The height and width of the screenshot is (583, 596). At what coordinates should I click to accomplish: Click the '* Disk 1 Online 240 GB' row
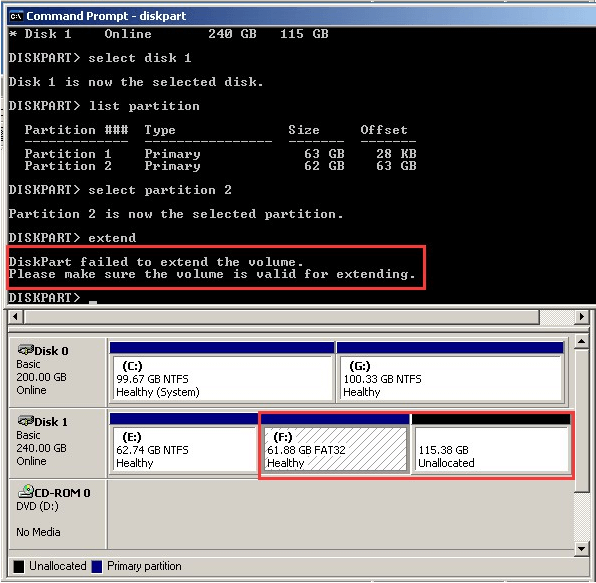tap(169, 34)
